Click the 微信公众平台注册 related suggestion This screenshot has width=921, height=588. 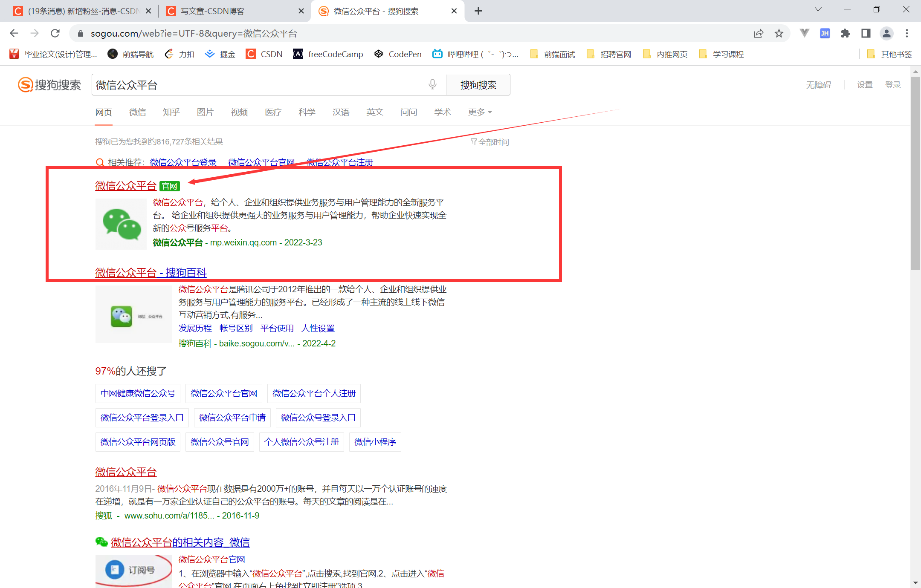pos(340,162)
